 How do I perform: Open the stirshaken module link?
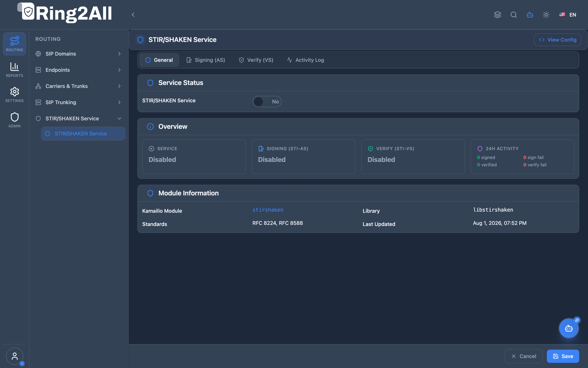pos(268,210)
